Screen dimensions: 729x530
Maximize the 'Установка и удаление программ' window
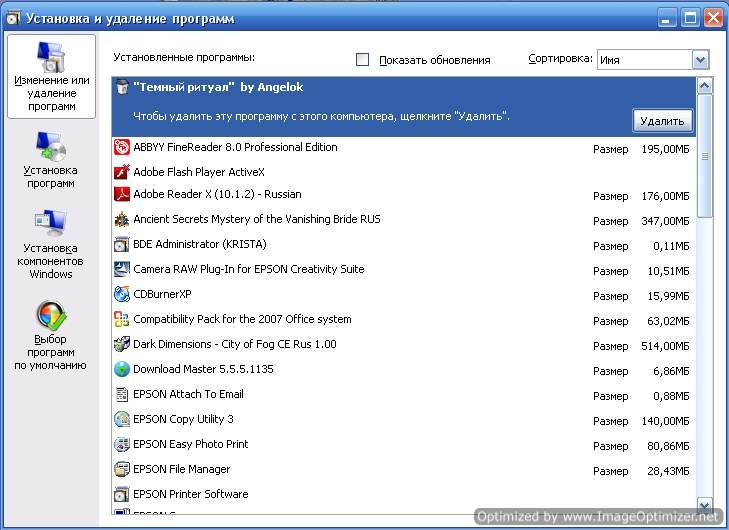point(690,19)
